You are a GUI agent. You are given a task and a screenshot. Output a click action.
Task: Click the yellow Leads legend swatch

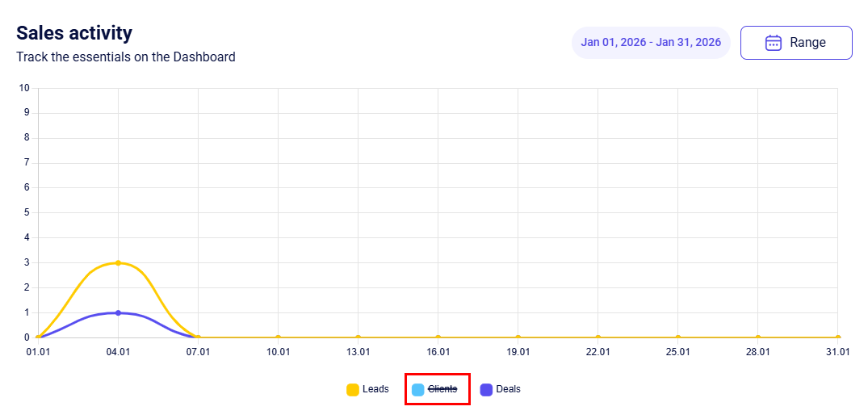point(353,389)
